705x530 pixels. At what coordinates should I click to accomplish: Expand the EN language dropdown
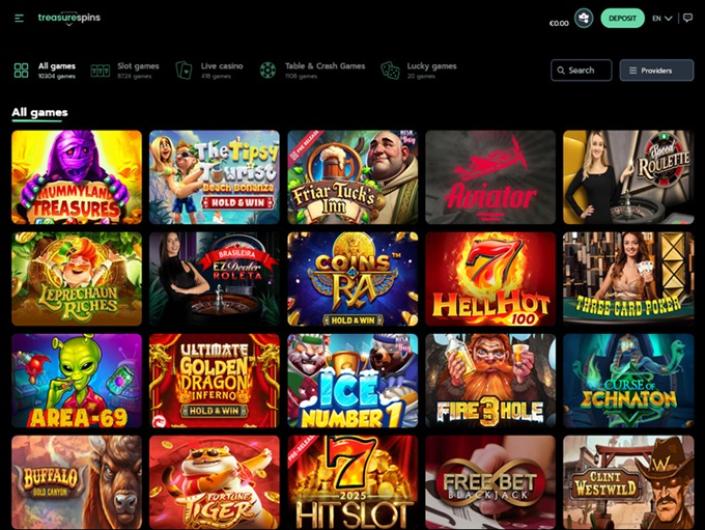point(662,18)
